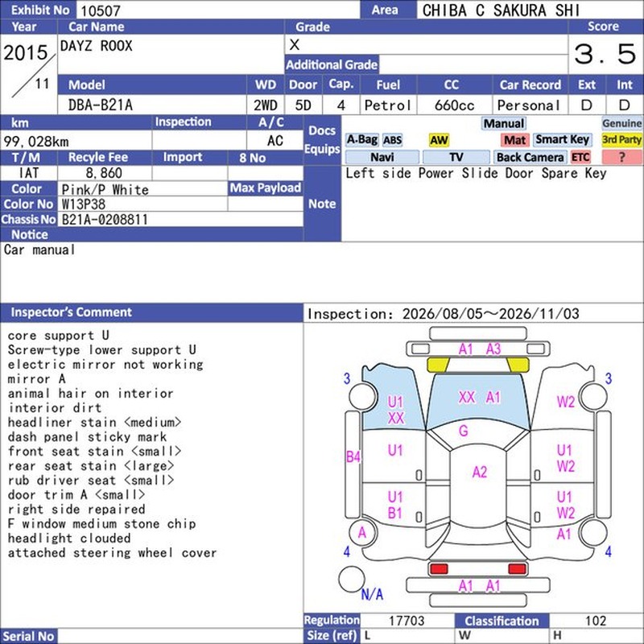
Task: Click the left yellow headlight on diagram
Action: 438,365
